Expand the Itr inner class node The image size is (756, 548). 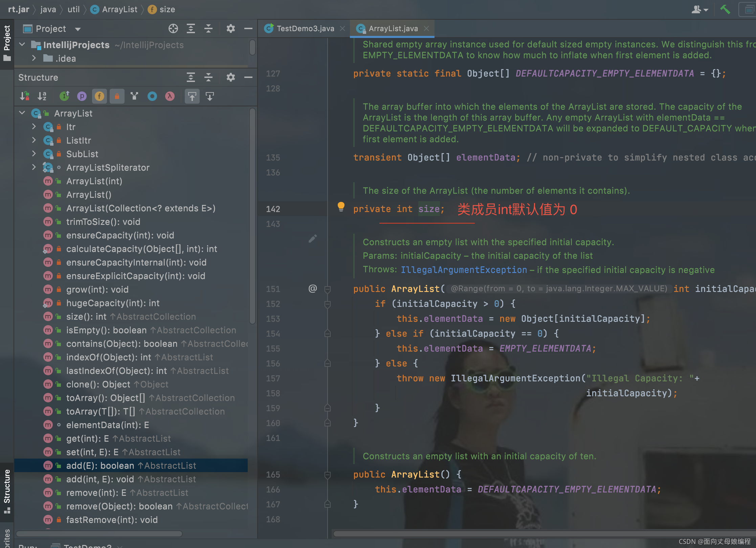click(x=34, y=127)
